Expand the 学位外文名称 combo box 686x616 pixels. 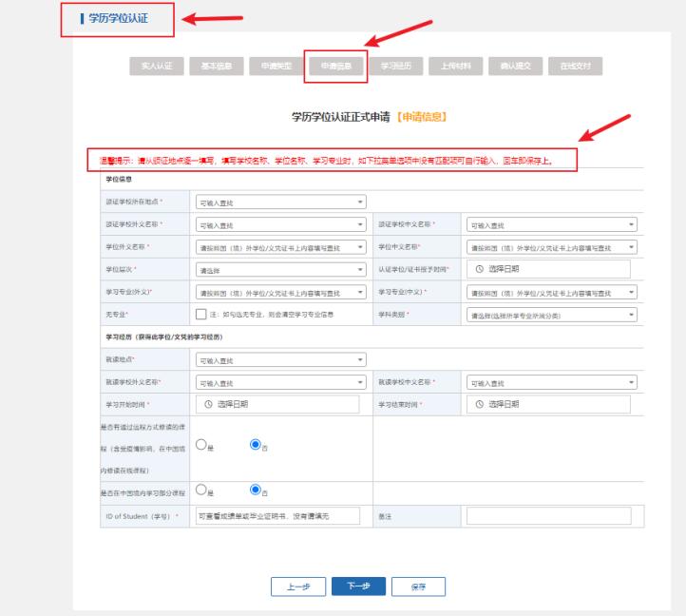tap(281, 247)
